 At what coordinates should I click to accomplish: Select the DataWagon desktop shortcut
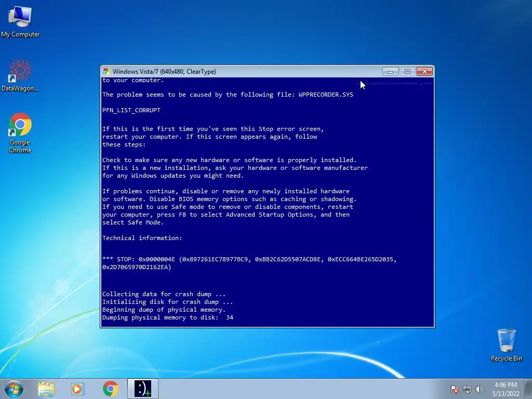point(20,75)
